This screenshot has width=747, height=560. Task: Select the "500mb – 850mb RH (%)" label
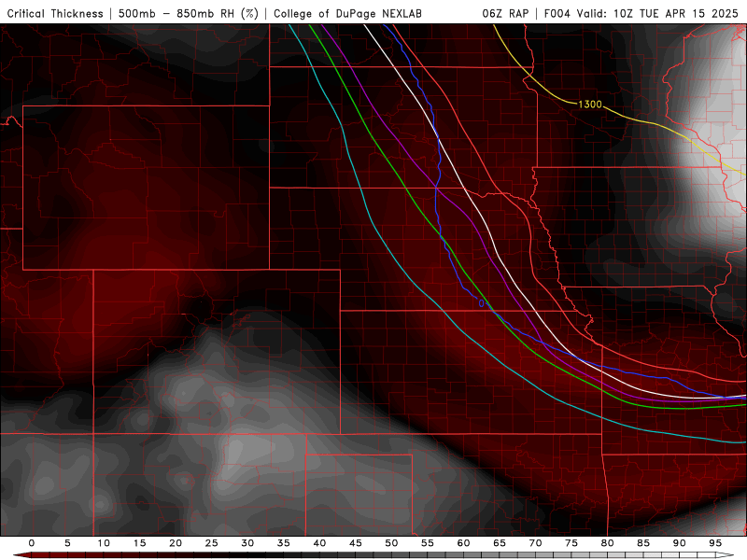coord(189,14)
